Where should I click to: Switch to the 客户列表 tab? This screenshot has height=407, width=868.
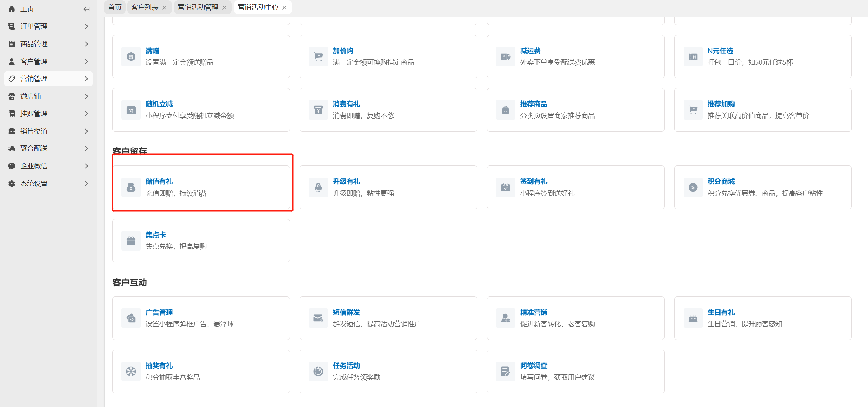pos(145,7)
